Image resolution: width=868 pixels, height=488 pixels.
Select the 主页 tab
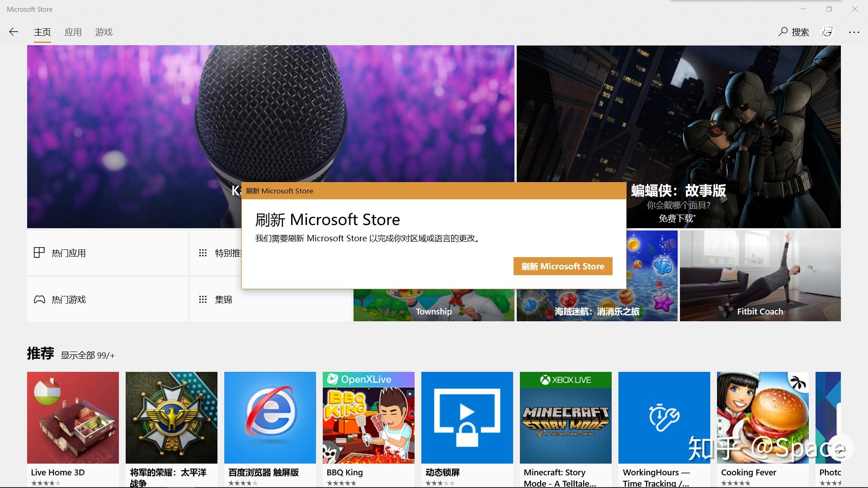pyautogui.click(x=42, y=32)
